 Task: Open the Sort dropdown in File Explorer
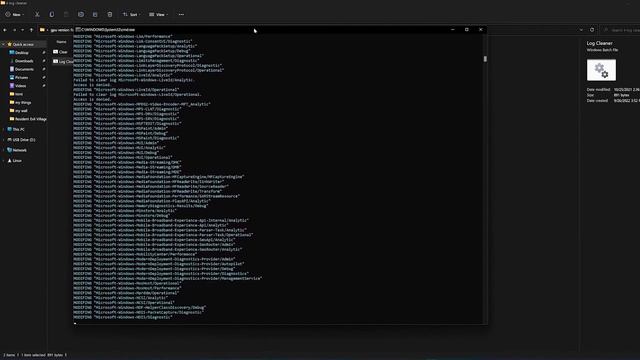(x=131, y=15)
